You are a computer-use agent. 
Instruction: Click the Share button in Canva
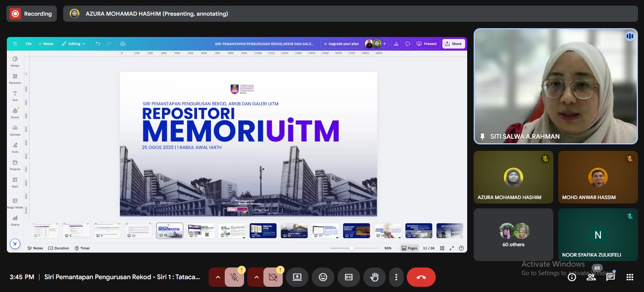[x=453, y=44]
